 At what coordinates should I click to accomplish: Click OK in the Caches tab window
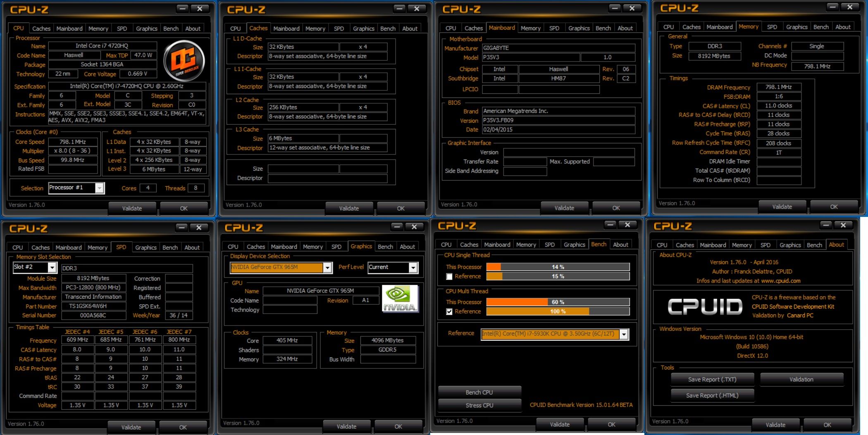401,208
